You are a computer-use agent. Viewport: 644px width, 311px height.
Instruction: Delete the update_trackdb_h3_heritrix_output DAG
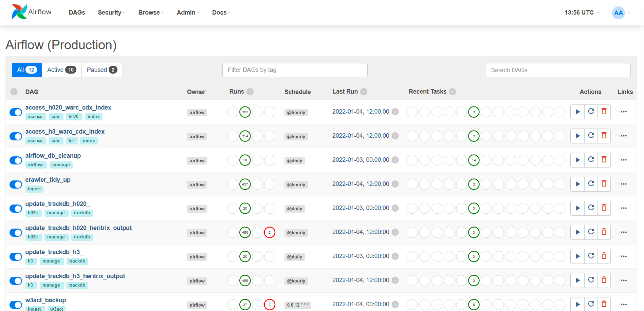click(x=604, y=280)
